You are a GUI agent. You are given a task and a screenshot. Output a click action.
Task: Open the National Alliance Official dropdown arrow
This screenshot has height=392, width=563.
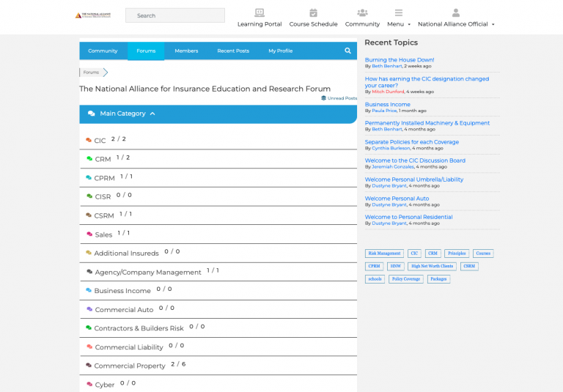493,25
